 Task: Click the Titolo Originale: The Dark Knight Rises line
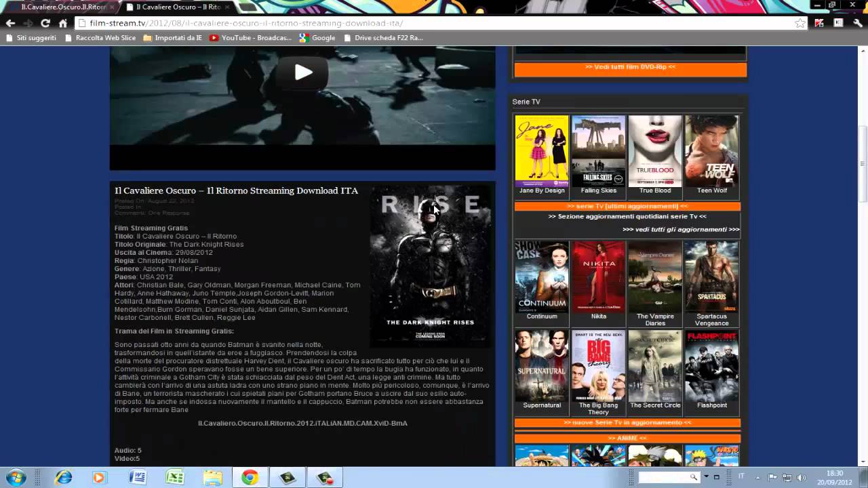[x=179, y=245]
